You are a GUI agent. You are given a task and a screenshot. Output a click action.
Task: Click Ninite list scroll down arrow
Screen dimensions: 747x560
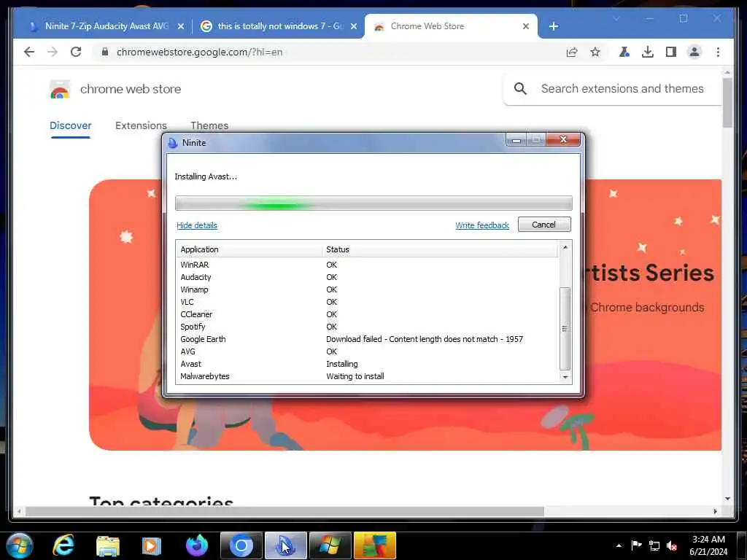click(565, 377)
